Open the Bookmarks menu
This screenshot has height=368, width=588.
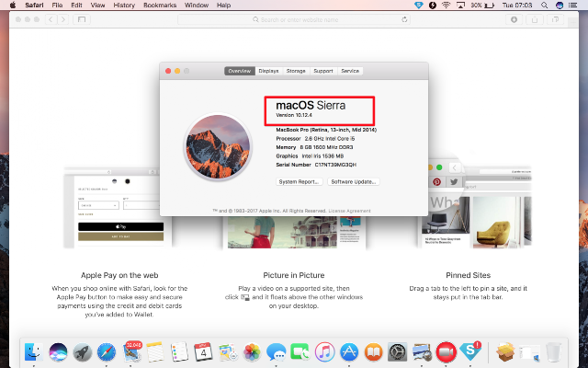(160, 6)
